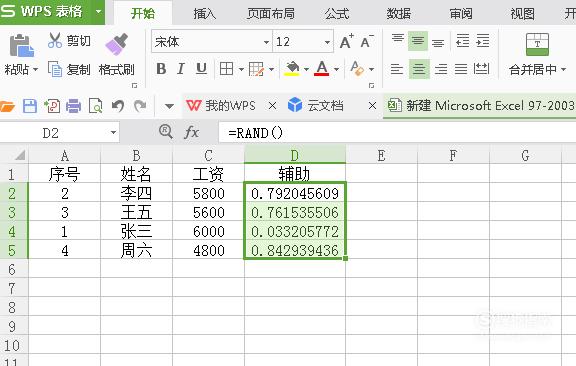Screen dimensions: 576x366
Task: Toggle vertical middle alignment
Action: click(x=418, y=41)
